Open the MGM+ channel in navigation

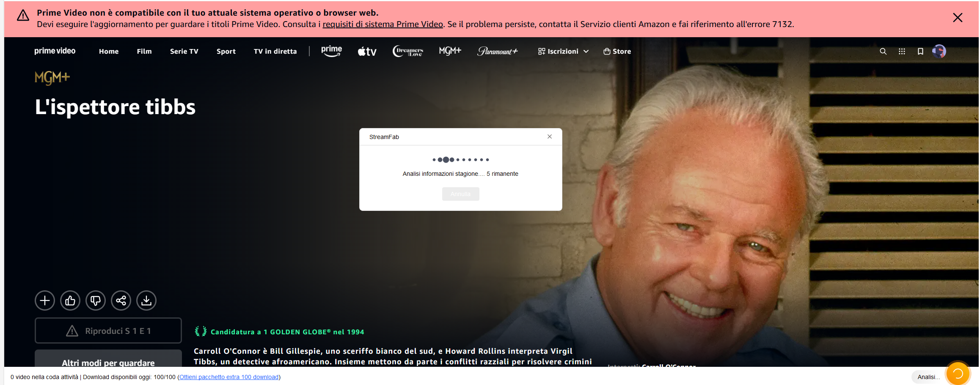[450, 51]
